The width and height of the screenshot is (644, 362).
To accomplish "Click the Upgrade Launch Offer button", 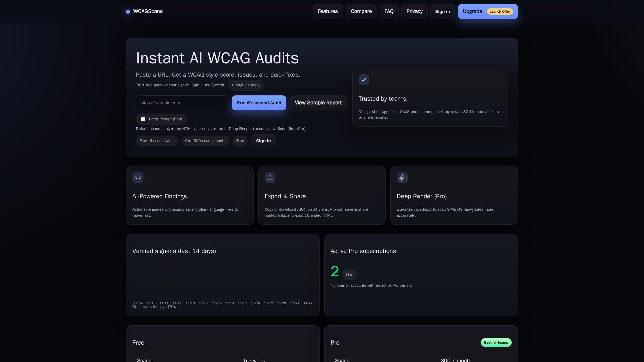I will pyautogui.click(x=488, y=12).
